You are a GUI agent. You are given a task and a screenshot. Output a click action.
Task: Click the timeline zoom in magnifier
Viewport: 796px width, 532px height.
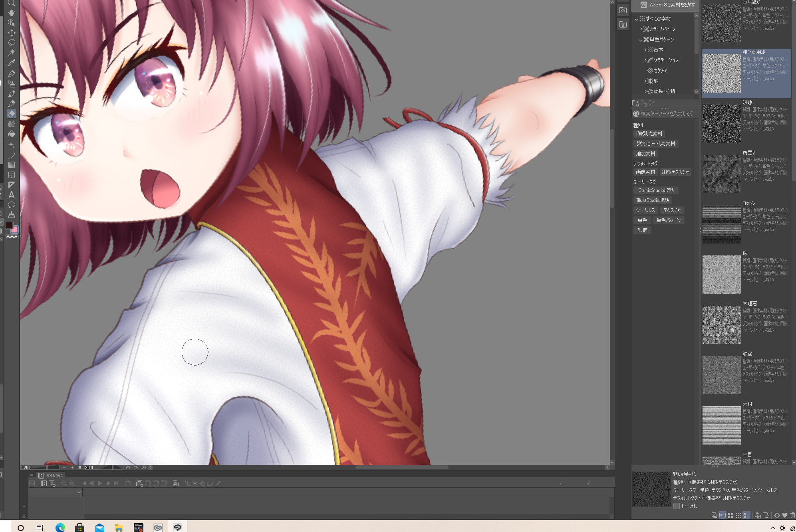pyautogui.click(x=72, y=483)
